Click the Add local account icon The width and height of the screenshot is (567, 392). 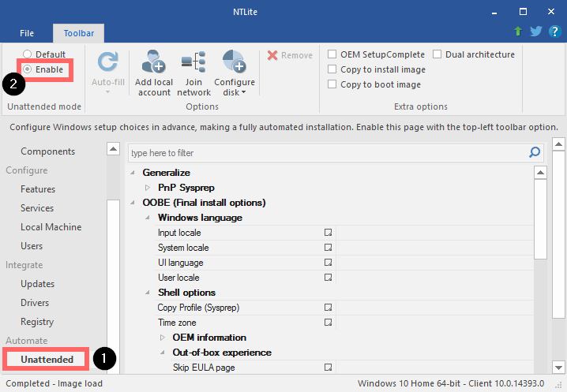click(x=154, y=62)
